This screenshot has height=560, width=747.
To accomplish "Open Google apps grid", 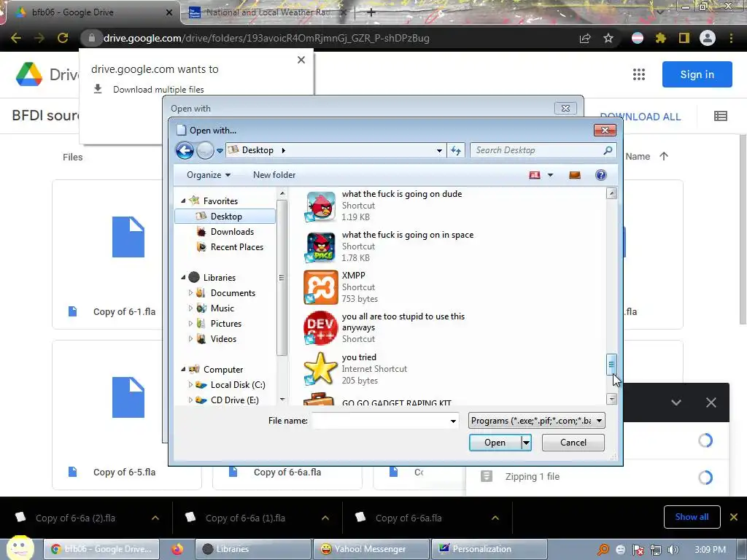I will 639,74.
